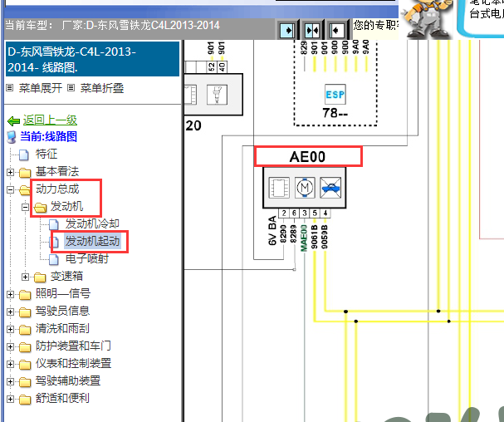504x422 pixels.
Task: Click the computer icon beside 当前:线路图
Action: (x=12, y=137)
